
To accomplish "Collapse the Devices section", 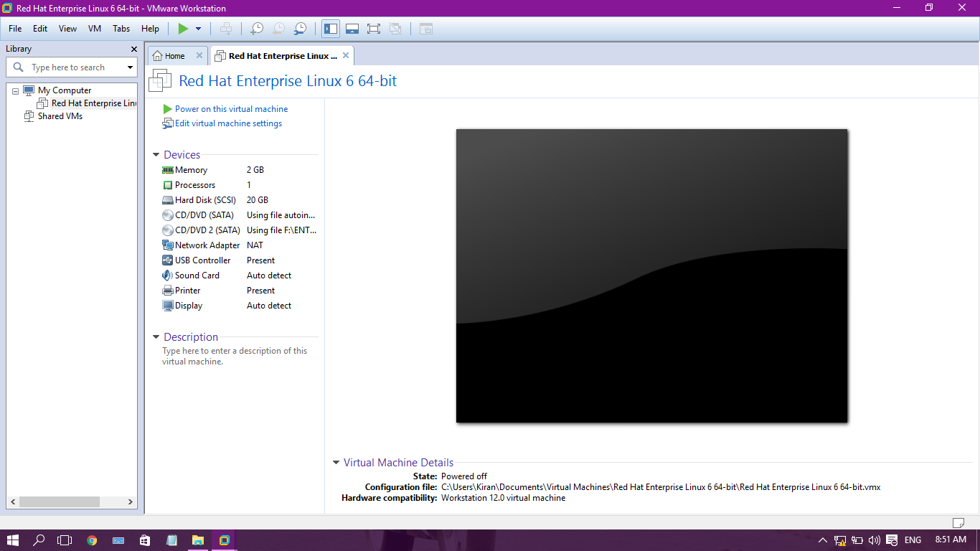I will pos(156,154).
